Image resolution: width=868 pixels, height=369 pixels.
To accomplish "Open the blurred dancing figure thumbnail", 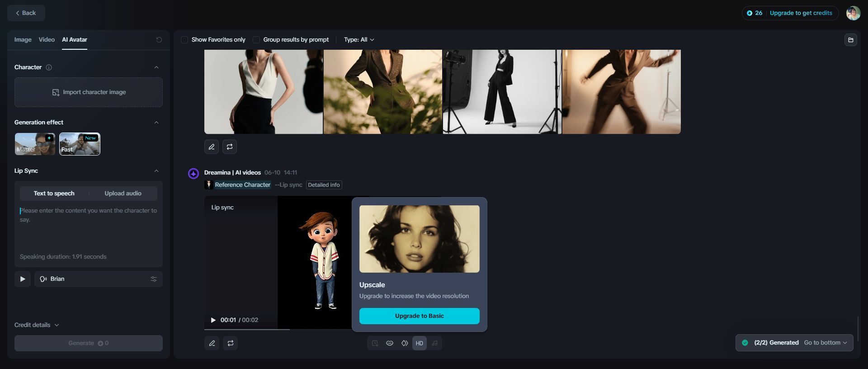I will [622, 92].
